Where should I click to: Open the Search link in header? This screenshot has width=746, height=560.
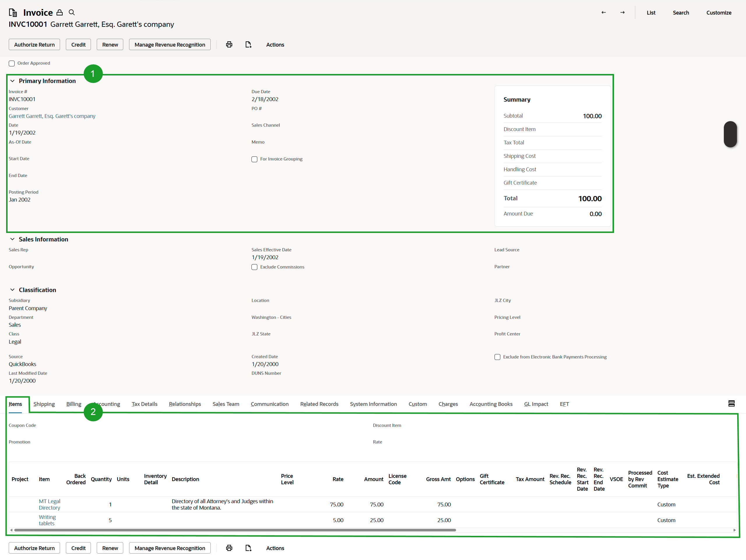click(680, 13)
